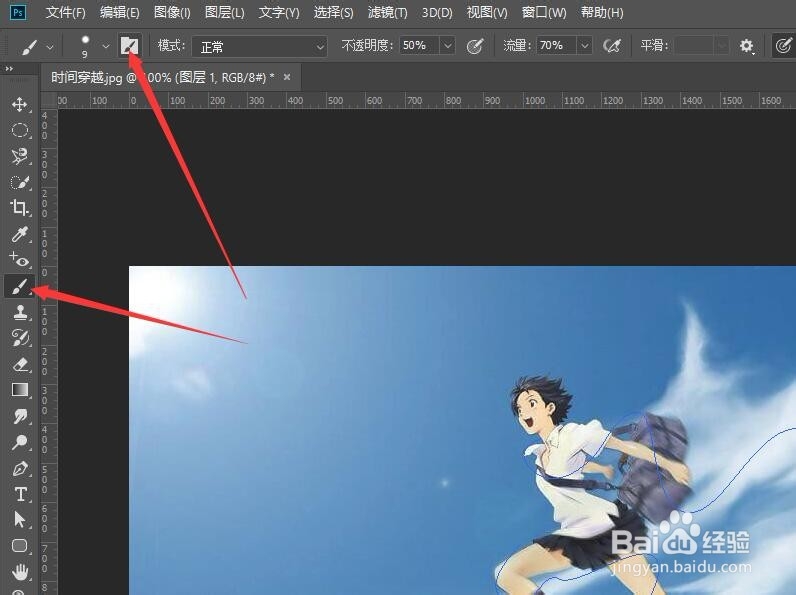Image resolution: width=796 pixels, height=595 pixels.
Task: Select the Dodge tool
Action: coord(19,442)
